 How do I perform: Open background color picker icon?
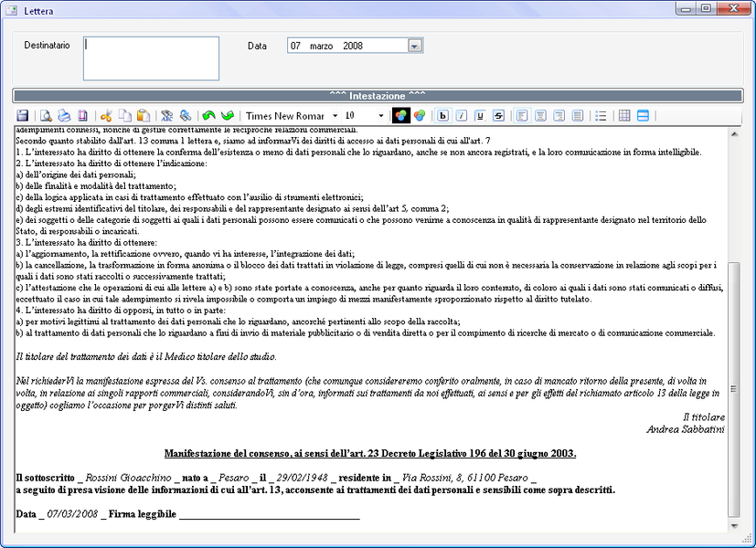(420, 116)
